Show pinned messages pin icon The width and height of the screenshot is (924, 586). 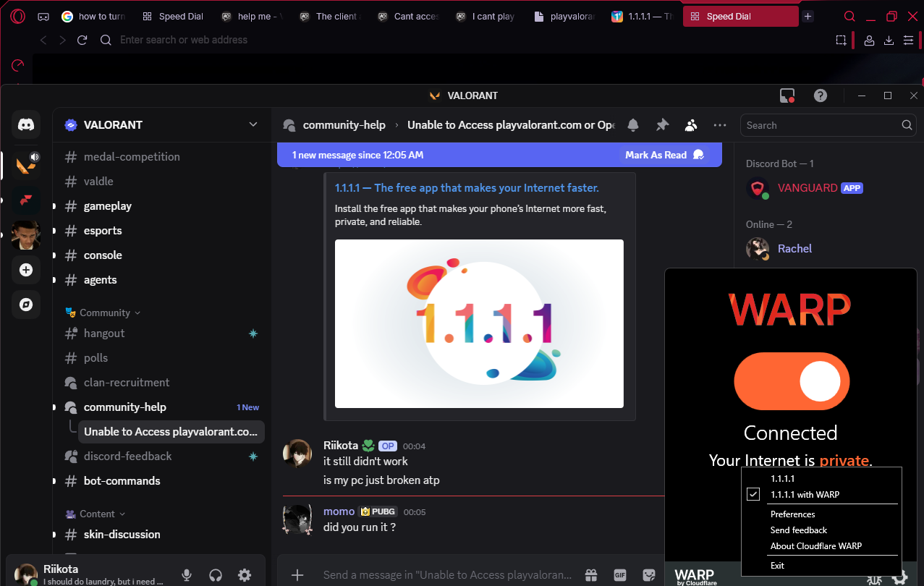click(662, 125)
